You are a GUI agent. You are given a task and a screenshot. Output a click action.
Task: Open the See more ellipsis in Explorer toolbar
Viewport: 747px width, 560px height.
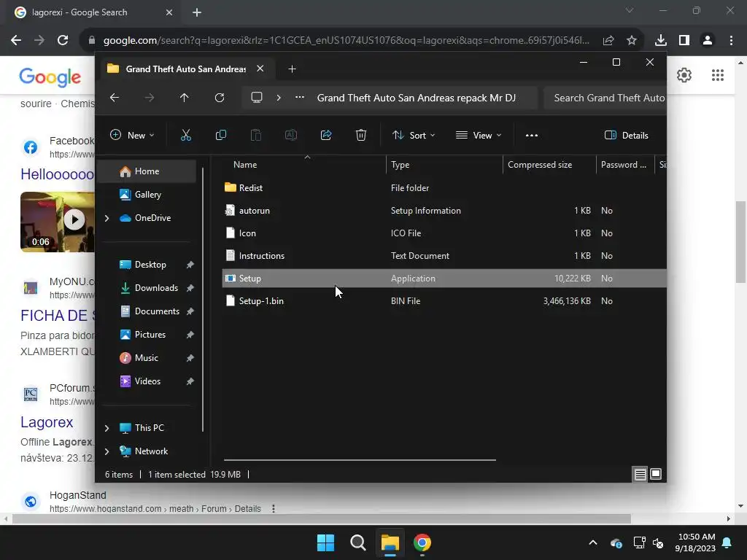coord(532,135)
